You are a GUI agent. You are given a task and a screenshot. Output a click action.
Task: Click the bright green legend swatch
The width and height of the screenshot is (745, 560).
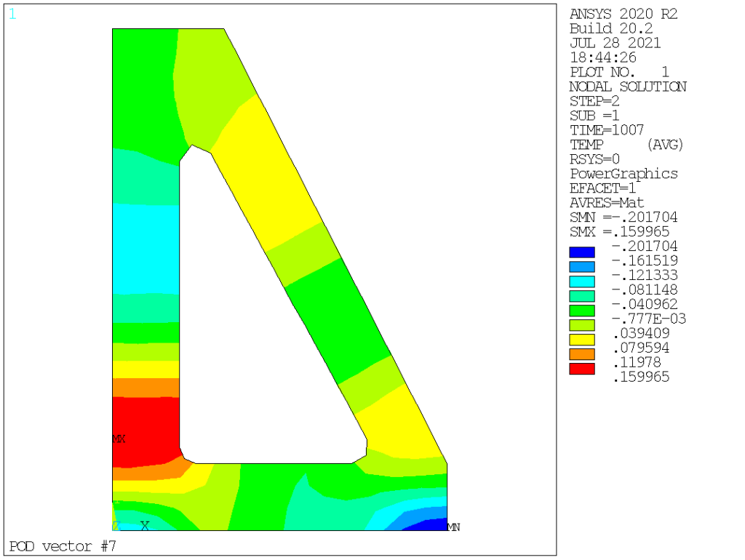(x=581, y=311)
